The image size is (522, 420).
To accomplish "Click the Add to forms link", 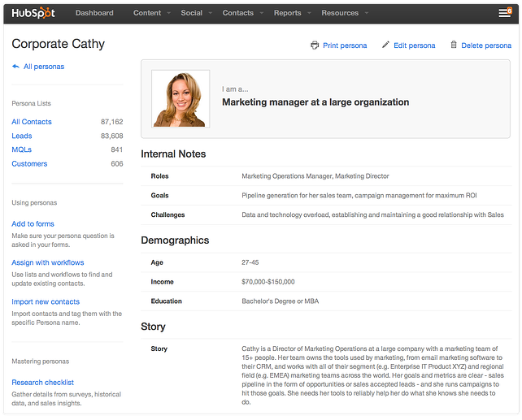I will coord(33,224).
